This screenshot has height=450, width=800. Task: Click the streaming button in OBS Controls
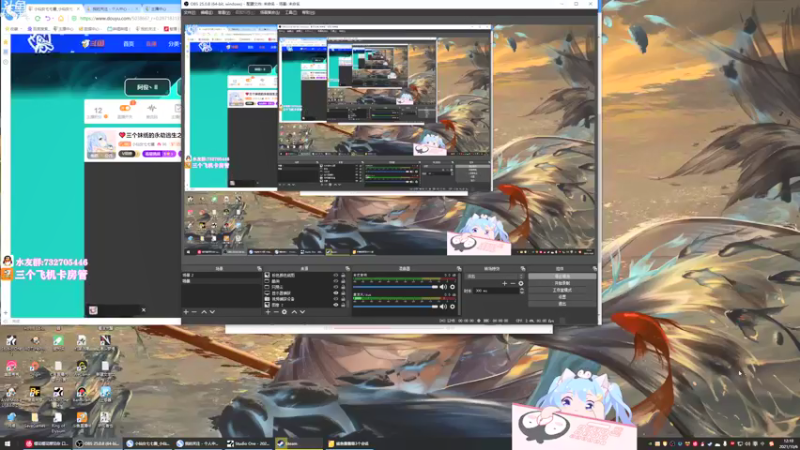[562, 276]
